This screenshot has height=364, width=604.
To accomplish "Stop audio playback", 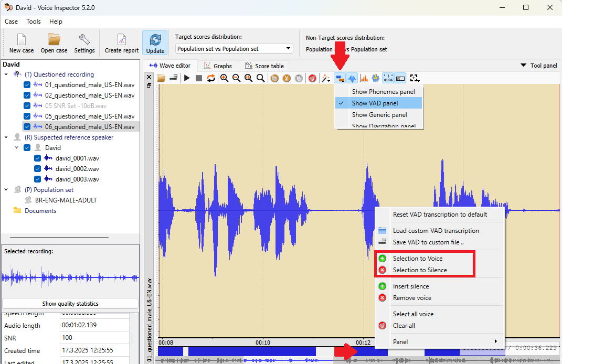I will coord(199,78).
